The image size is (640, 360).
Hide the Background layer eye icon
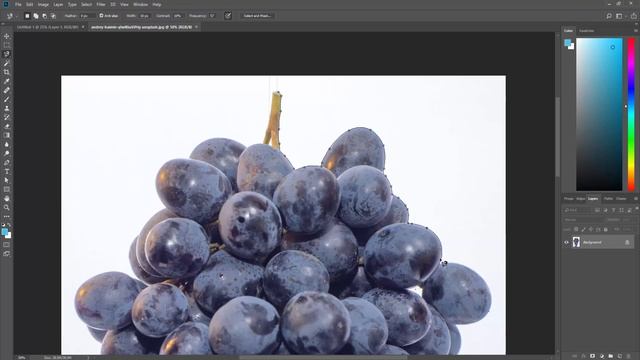point(566,242)
